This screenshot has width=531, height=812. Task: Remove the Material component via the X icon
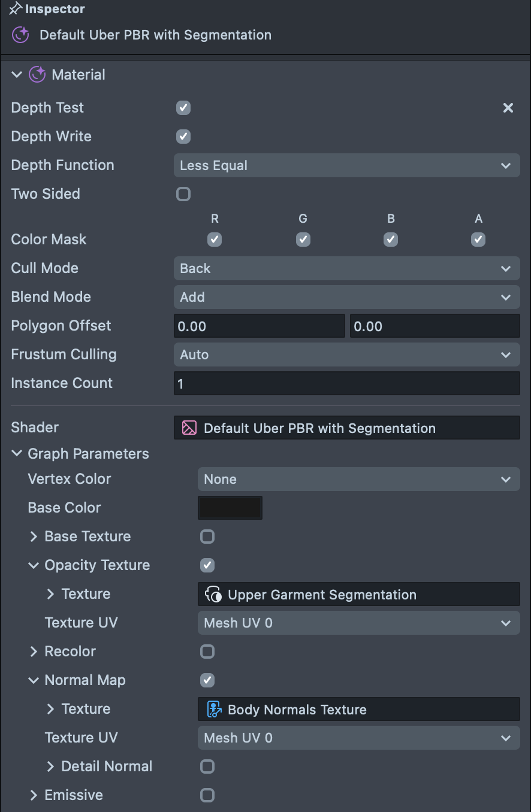[508, 108]
